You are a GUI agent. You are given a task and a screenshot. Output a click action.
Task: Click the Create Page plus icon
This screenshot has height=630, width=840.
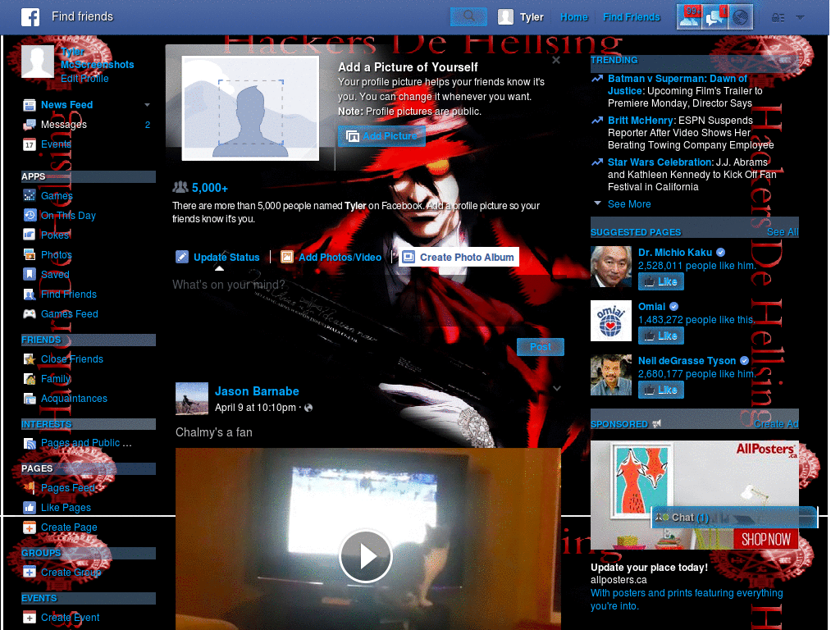30,527
